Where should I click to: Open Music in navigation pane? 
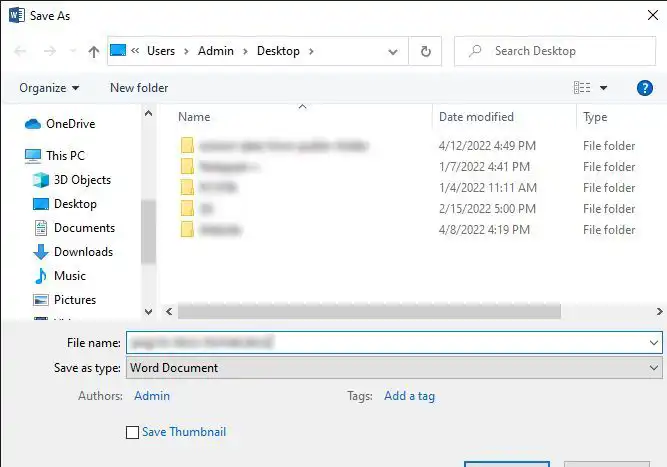click(60, 276)
